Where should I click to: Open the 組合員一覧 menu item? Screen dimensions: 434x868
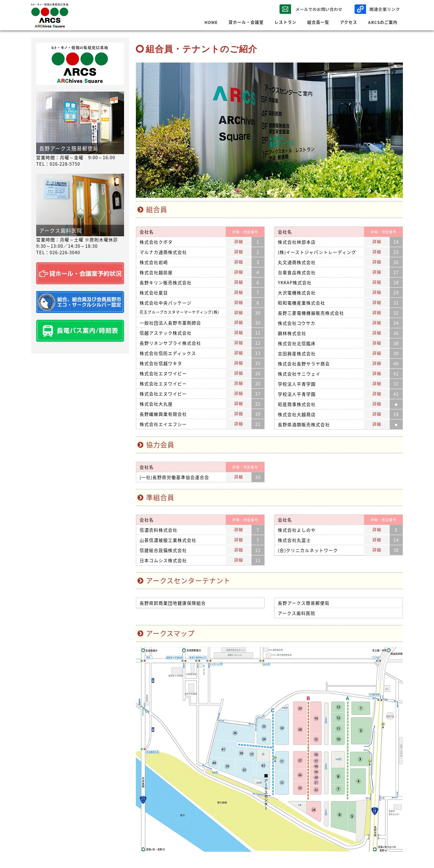click(x=318, y=22)
